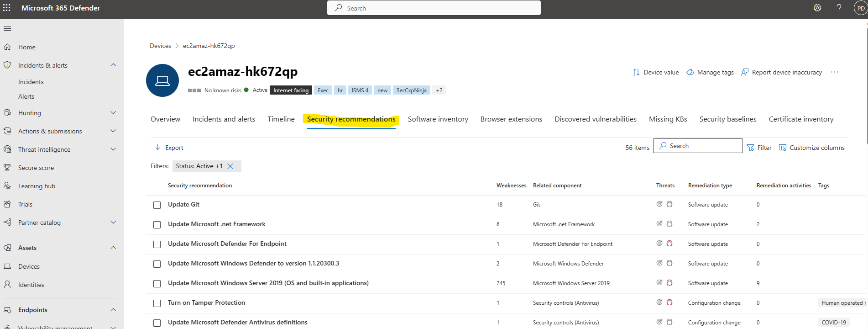Screen dimensions: 868x329
Task: Switch to the Missing KBs tab
Action: 668,119
